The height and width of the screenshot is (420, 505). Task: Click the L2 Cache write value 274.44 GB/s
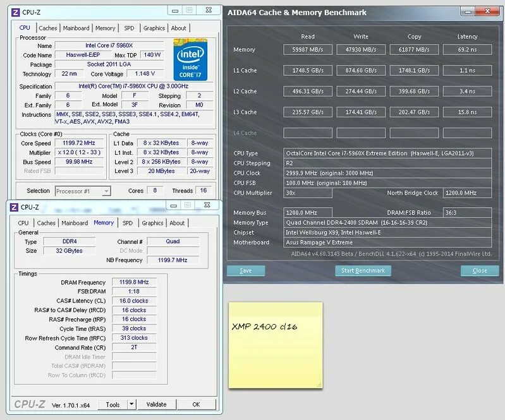[x=361, y=92]
